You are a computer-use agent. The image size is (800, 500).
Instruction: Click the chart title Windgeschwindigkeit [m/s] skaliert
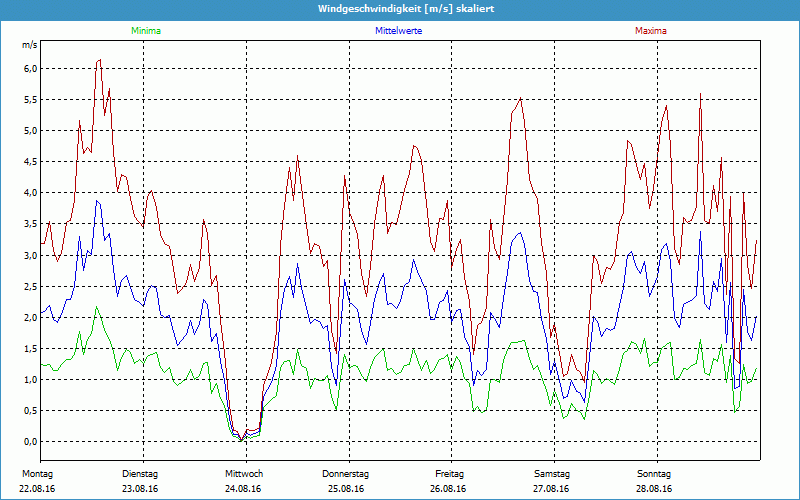click(x=406, y=9)
